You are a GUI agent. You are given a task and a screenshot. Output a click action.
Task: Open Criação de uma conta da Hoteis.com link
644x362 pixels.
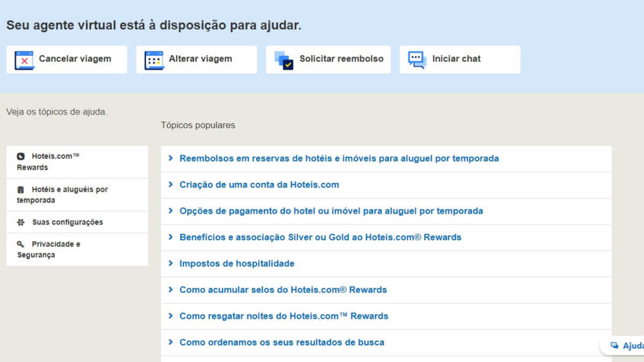point(259,185)
